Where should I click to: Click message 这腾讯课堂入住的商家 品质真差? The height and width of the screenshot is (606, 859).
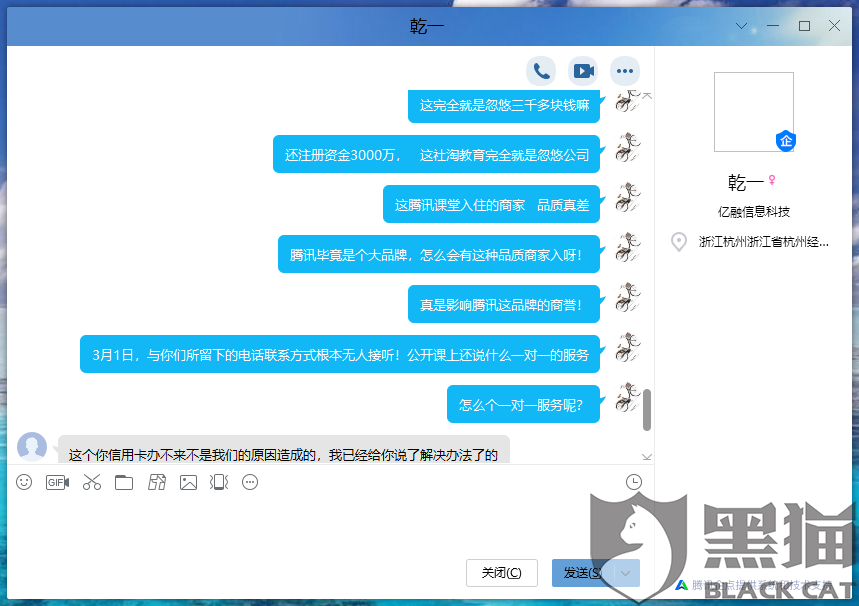pos(491,205)
